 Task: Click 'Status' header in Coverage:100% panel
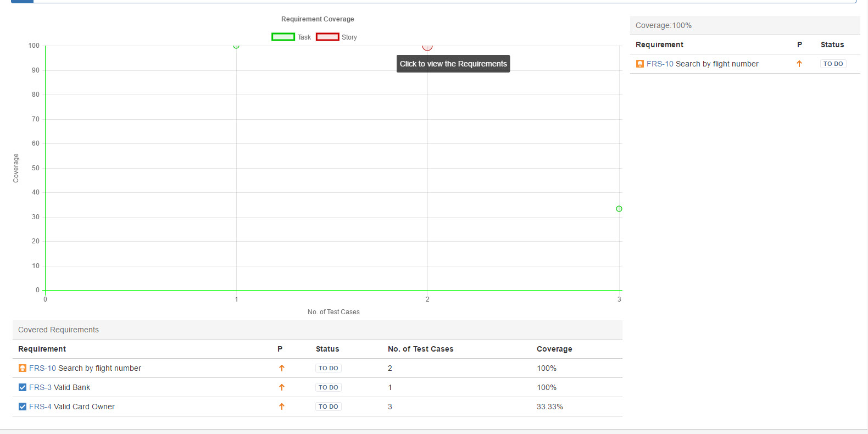[x=832, y=44]
